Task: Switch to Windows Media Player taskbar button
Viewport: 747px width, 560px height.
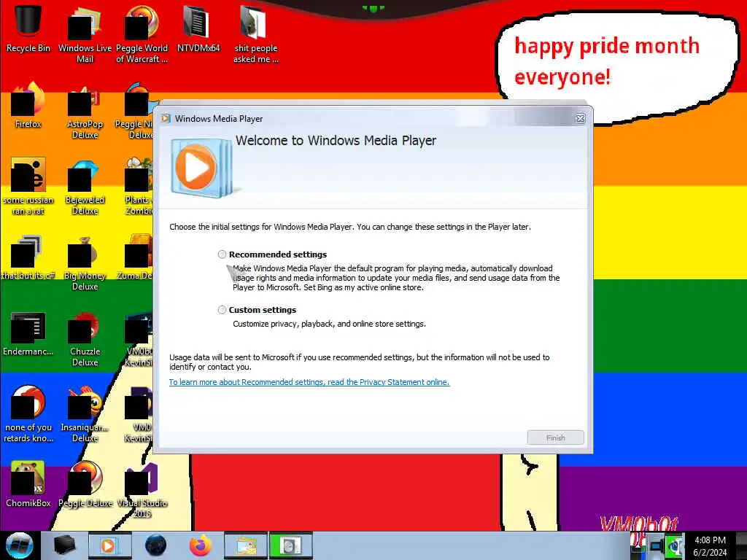Action: tap(109, 545)
